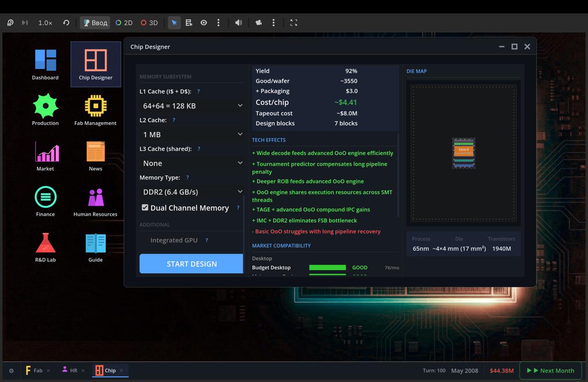This screenshot has width=588, height=382.
Task: Show help for L3 Cache (shared) setting
Action: point(199,149)
